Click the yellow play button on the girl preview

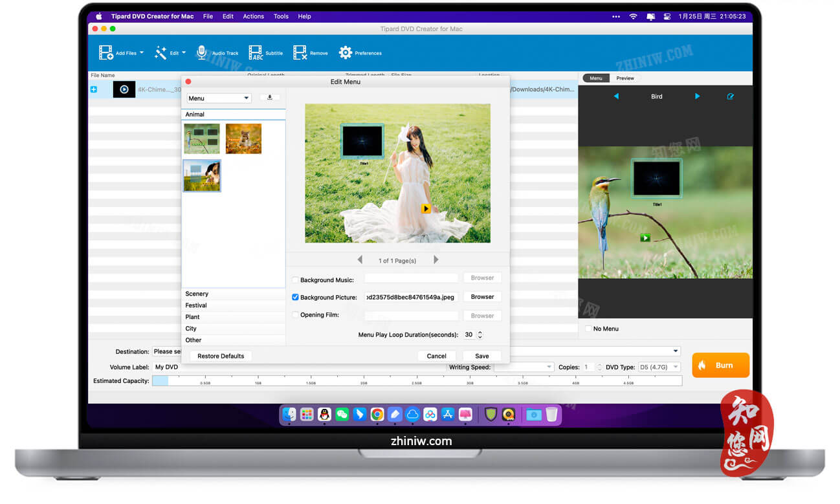coord(425,208)
